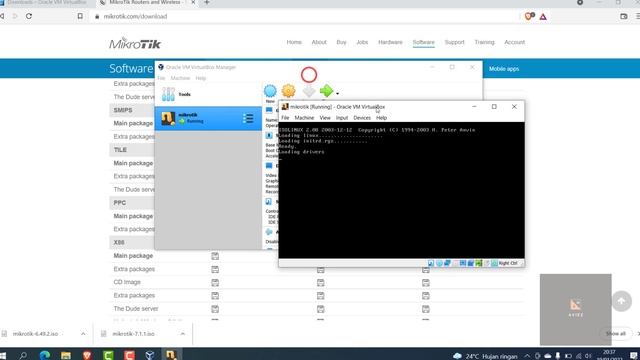Download The Dude server second-column X86 disk icon
The width and height of the screenshot is (640, 360).
click(320, 309)
